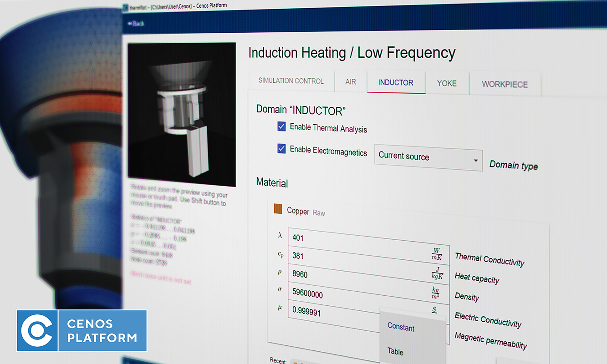The height and width of the screenshot is (364, 607).
Task: Uncheck Enable Electromagnetics
Action: [281, 149]
